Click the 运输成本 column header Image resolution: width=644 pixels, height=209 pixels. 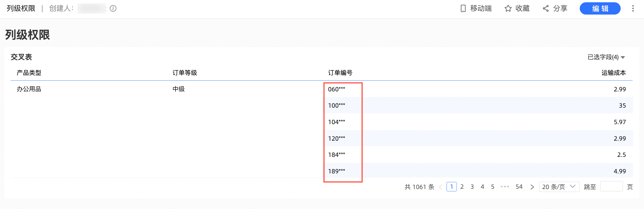[x=614, y=73]
